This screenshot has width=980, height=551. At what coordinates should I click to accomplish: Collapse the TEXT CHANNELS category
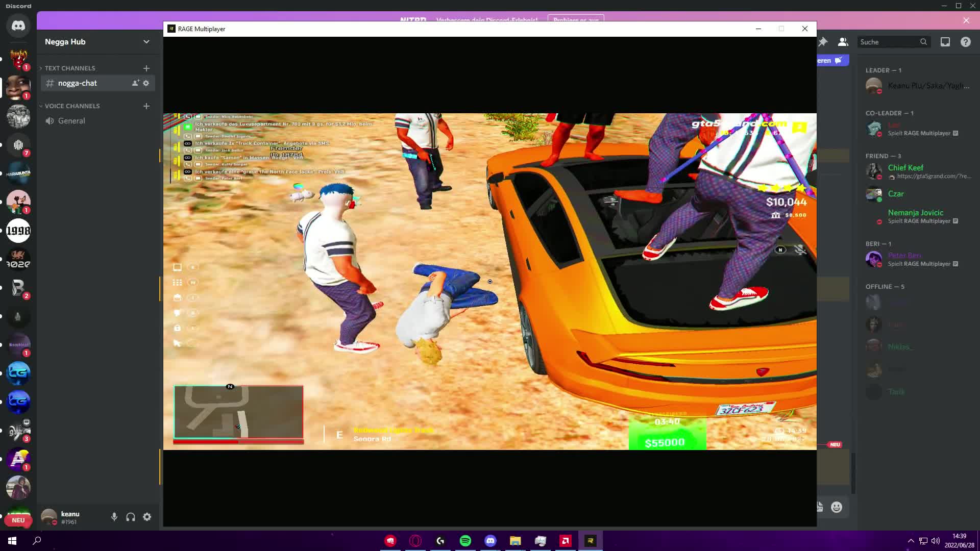(69, 68)
